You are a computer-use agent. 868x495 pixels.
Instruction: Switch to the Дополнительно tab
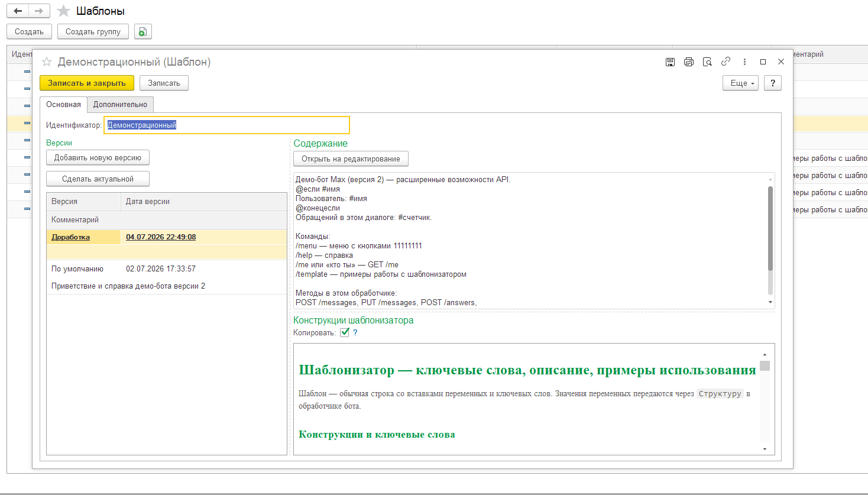(x=120, y=105)
